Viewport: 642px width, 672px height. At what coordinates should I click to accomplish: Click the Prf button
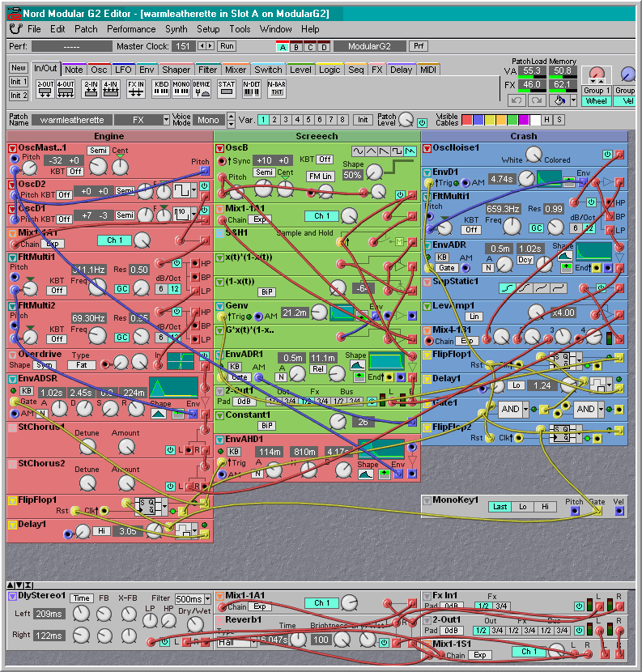coord(419,46)
